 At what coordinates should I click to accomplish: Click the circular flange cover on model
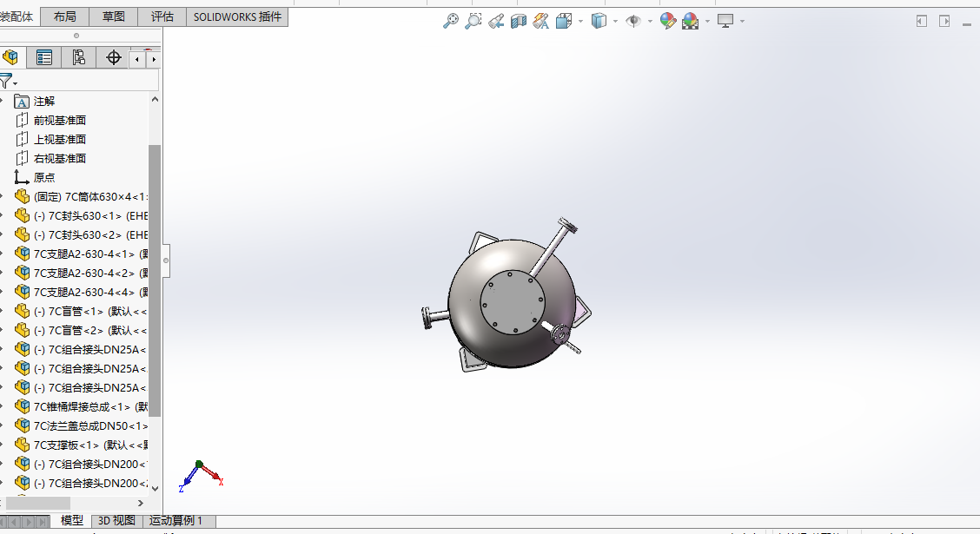(x=513, y=302)
